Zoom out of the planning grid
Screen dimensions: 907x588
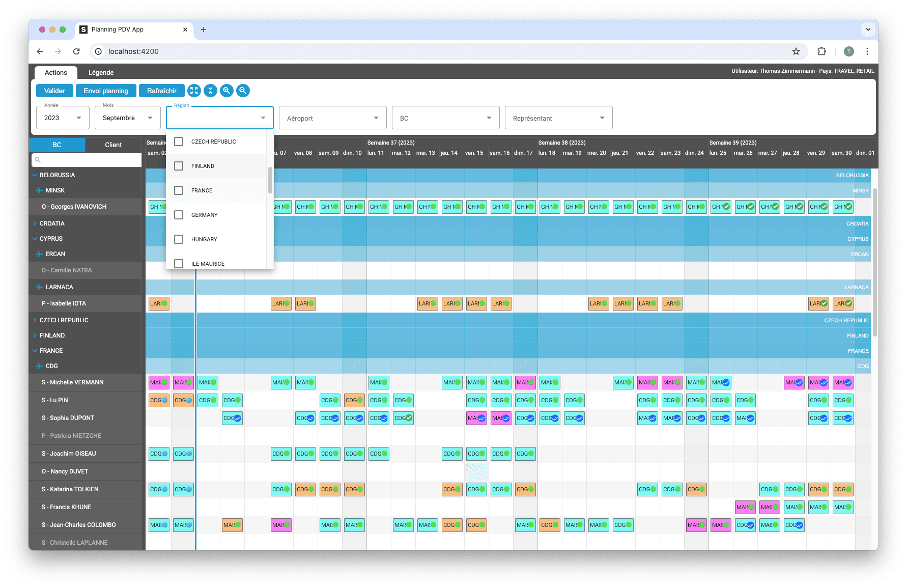coord(243,91)
